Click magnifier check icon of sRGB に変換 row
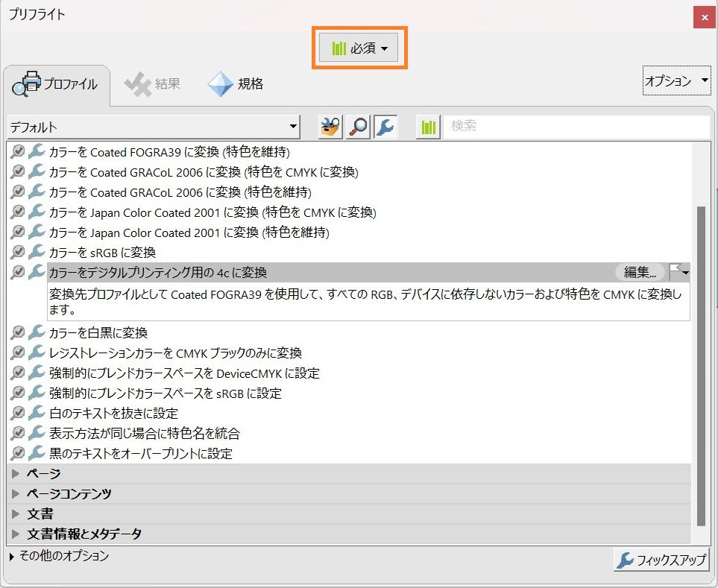The height and width of the screenshot is (588, 718). point(17,252)
